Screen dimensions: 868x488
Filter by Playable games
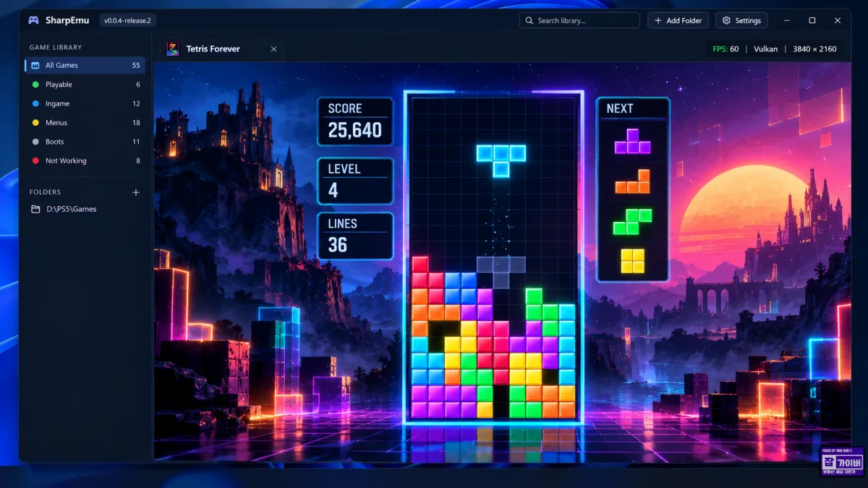tap(85, 85)
